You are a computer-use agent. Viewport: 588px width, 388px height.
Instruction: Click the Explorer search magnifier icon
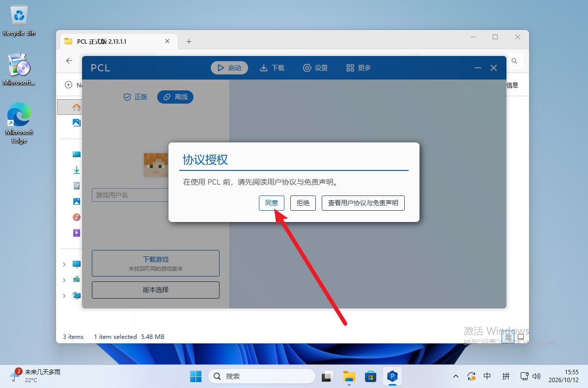pos(514,61)
